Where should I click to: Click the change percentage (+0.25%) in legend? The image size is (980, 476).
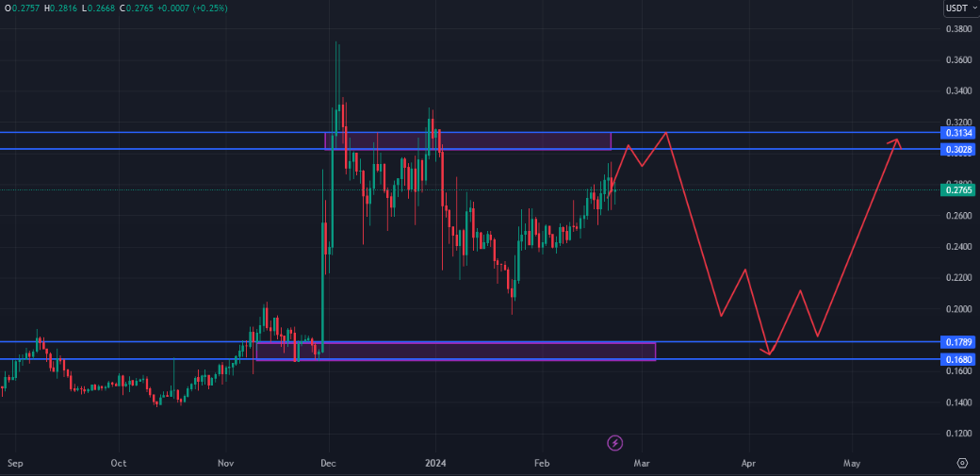(x=210, y=8)
